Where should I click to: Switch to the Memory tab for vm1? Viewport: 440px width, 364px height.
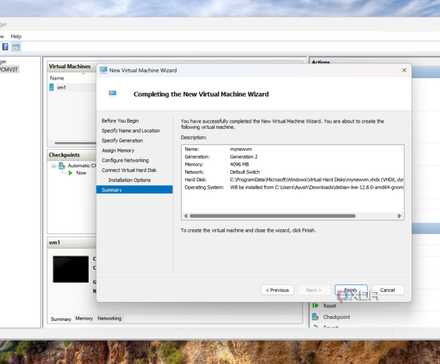(x=84, y=318)
